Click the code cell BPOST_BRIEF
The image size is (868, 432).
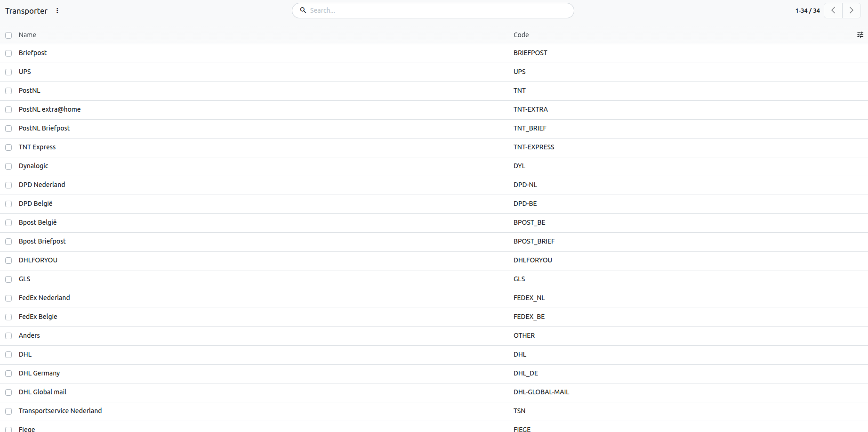pos(534,241)
